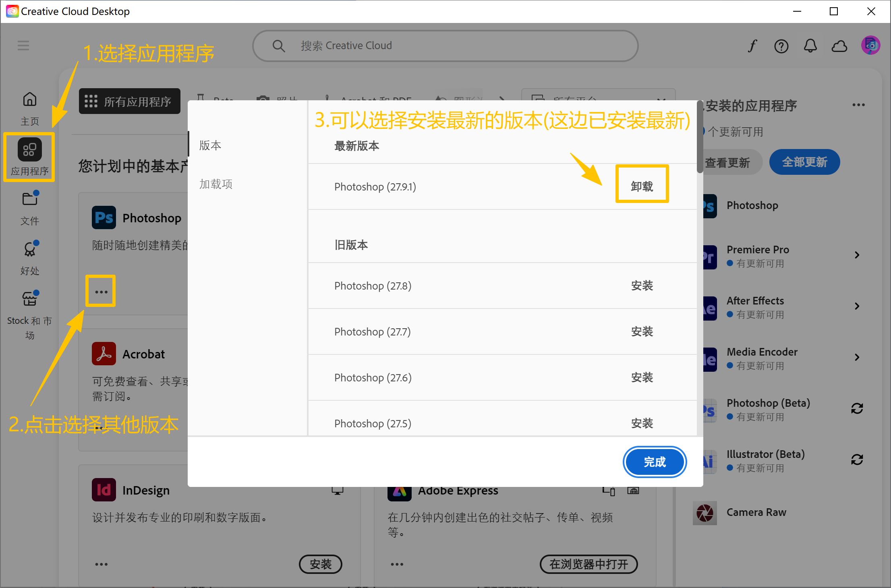The image size is (891, 588).
Task: Update Illustrator (Beta) via refresh icon
Action: click(x=857, y=460)
